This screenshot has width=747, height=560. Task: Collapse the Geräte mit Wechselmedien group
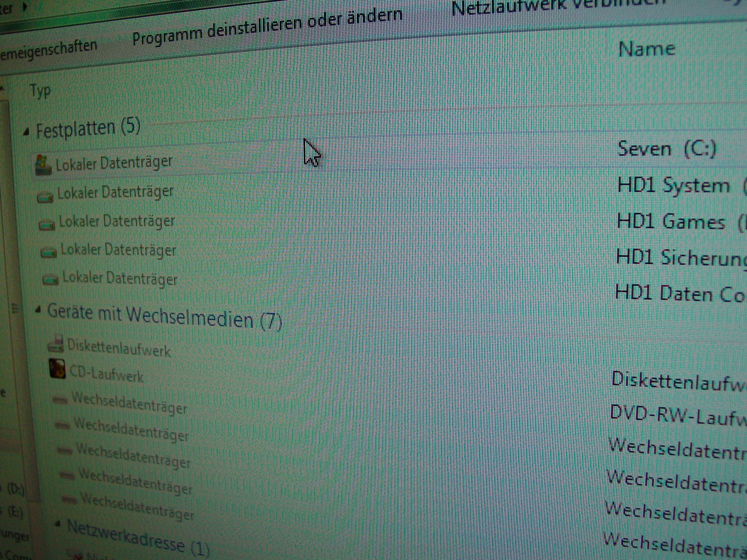(x=38, y=310)
